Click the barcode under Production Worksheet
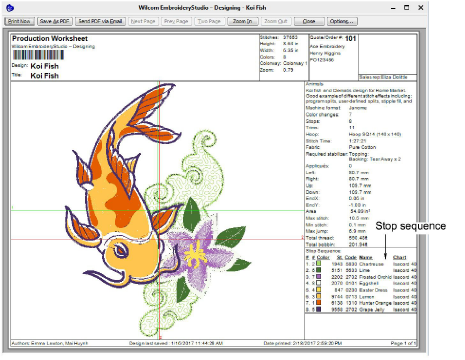Viewport: 465px width, 360px height. [38, 55]
